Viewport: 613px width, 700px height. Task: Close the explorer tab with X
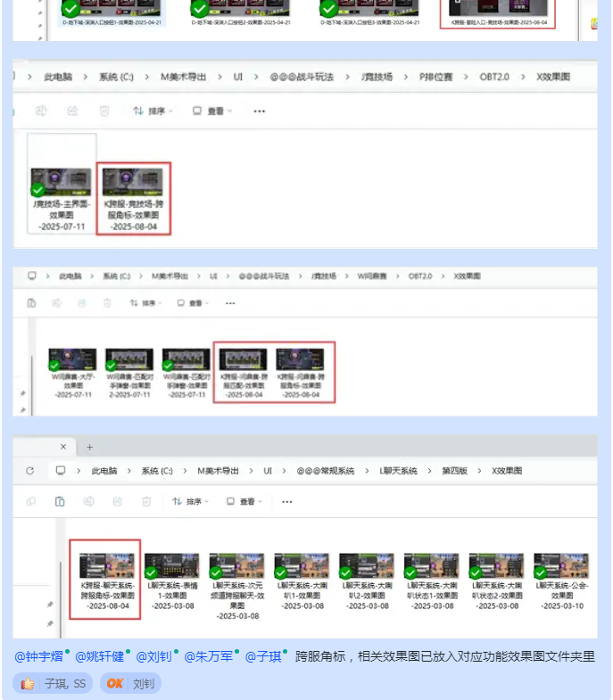(x=62, y=447)
